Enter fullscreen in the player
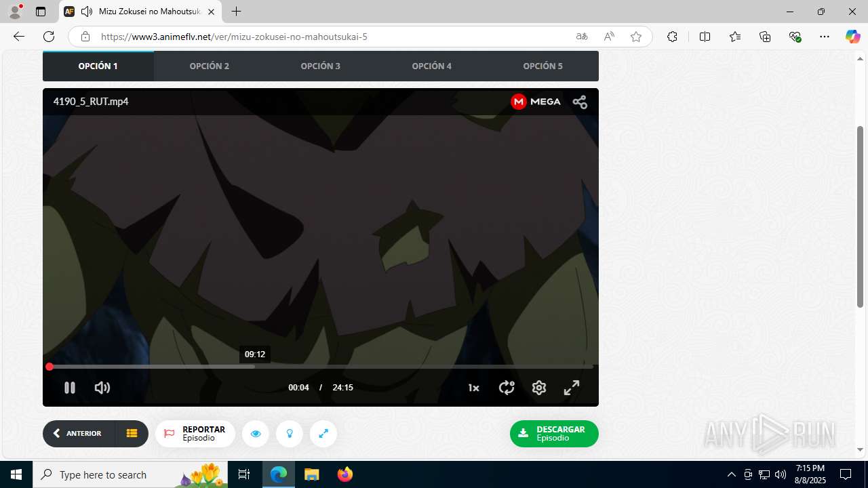868x488 pixels. [572, 388]
